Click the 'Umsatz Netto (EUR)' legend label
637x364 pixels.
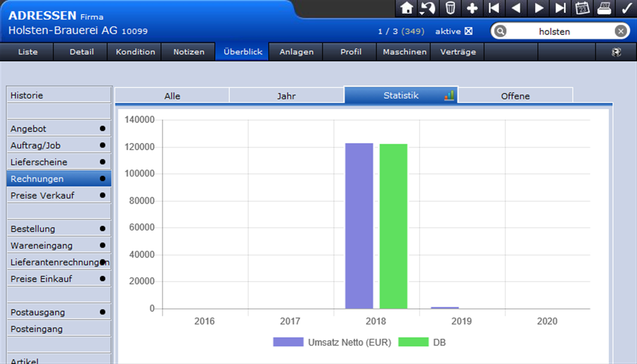point(349,342)
